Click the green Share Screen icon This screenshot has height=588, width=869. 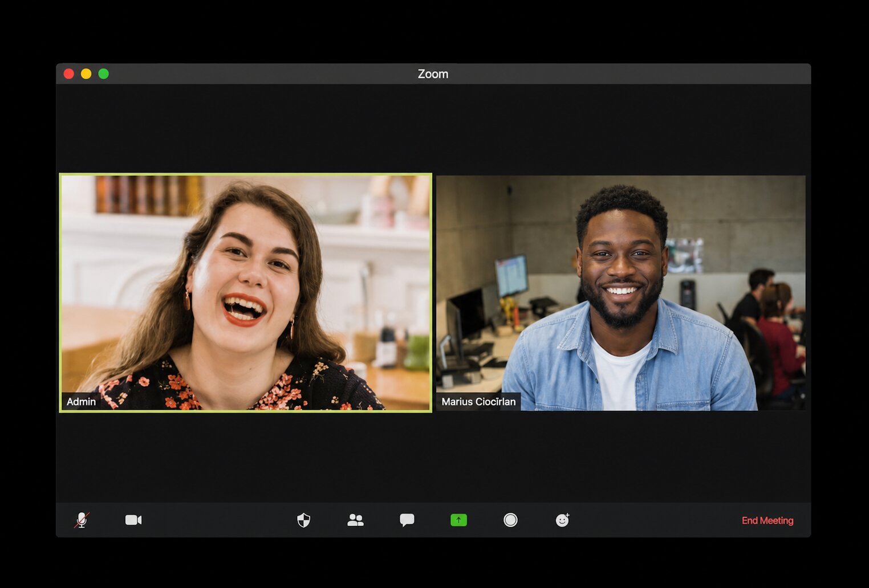[x=458, y=520]
